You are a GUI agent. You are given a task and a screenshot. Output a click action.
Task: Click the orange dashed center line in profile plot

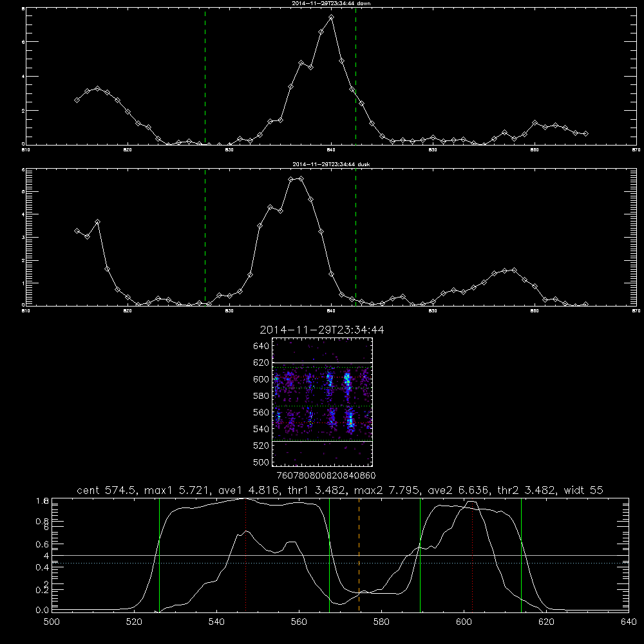(359, 554)
